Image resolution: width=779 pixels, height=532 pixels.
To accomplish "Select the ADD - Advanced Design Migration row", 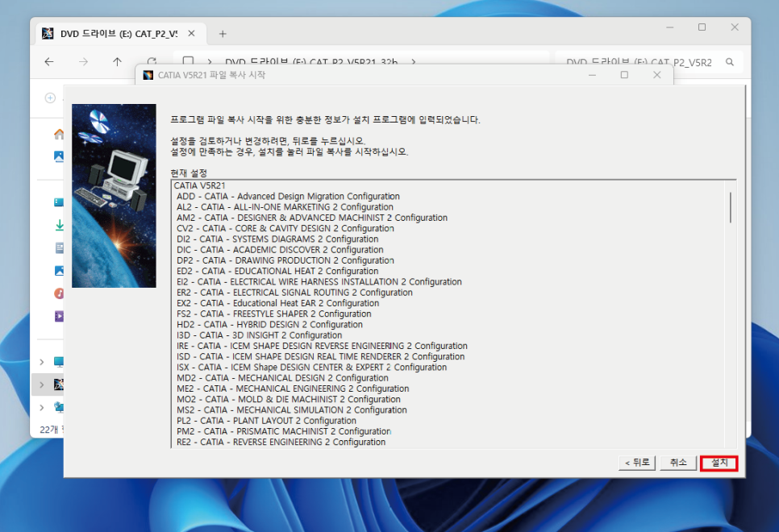I will point(288,196).
